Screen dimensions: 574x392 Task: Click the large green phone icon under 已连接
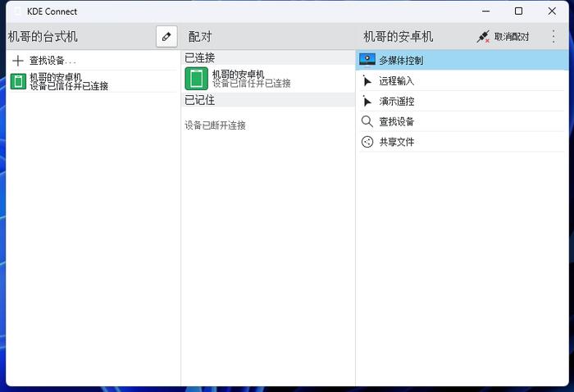197,79
